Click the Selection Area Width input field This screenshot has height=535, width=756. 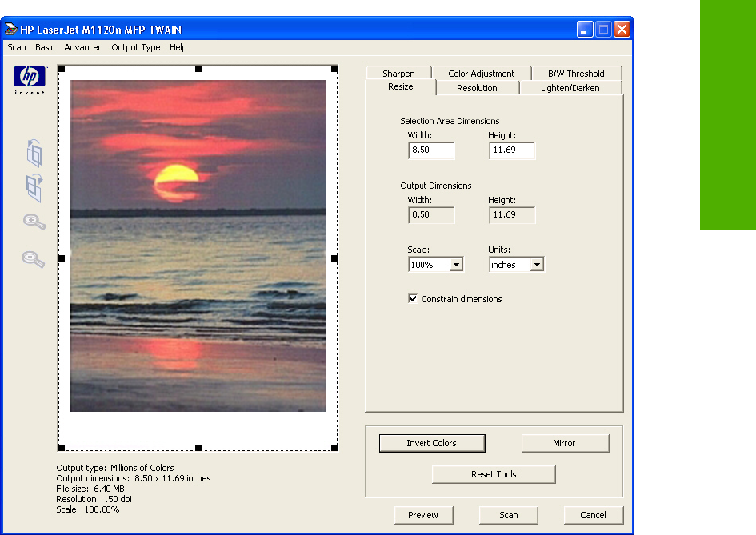point(430,150)
